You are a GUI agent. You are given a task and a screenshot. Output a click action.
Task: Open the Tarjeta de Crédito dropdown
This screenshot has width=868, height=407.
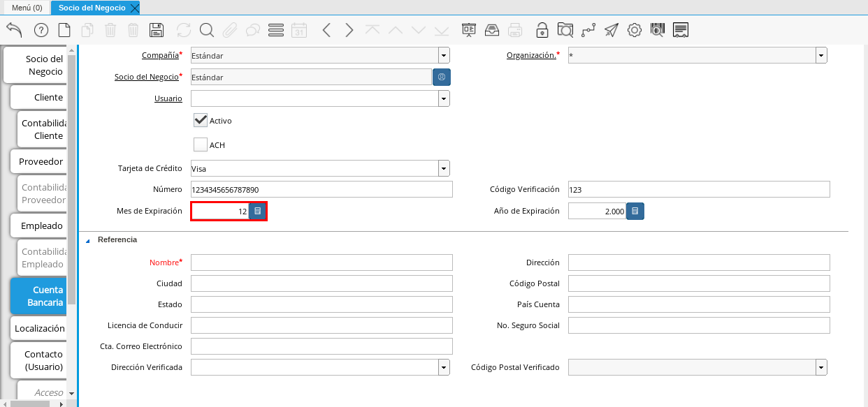click(x=444, y=168)
